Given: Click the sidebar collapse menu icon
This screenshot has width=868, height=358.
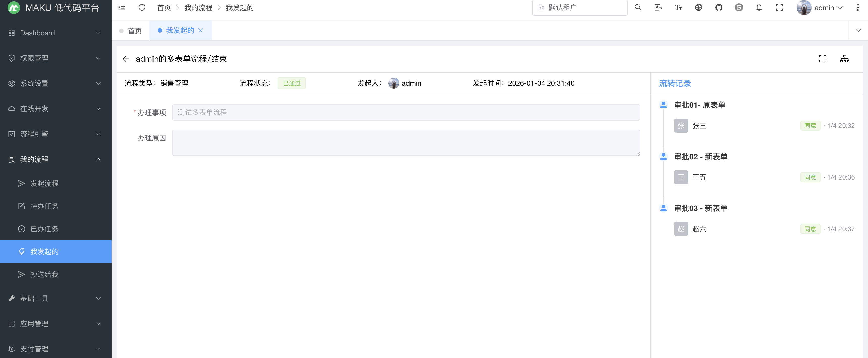Looking at the screenshot, I should (122, 7).
